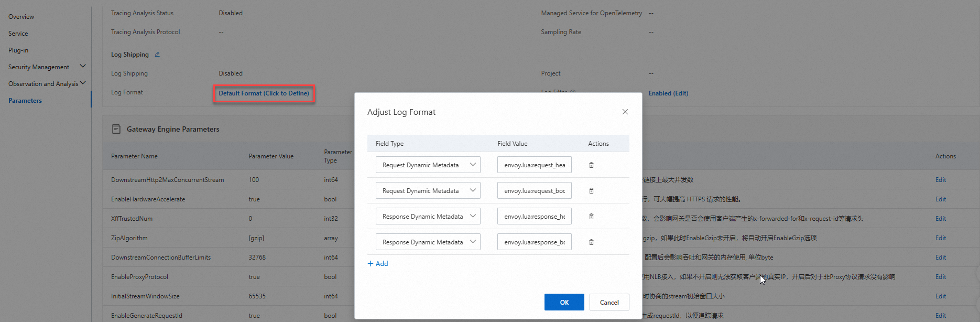Cancel the Adjust Log Format dialog
Screen dimensions: 980x322
tap(609, 302)
